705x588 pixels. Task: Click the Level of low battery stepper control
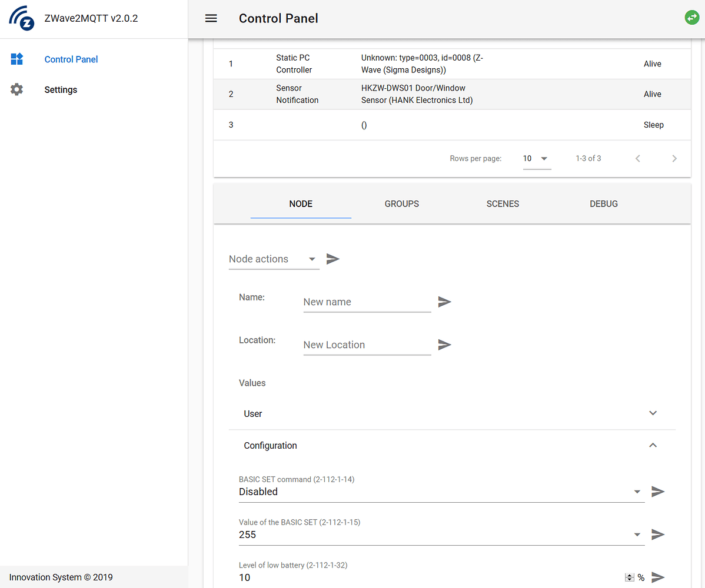tap(628, 577)
